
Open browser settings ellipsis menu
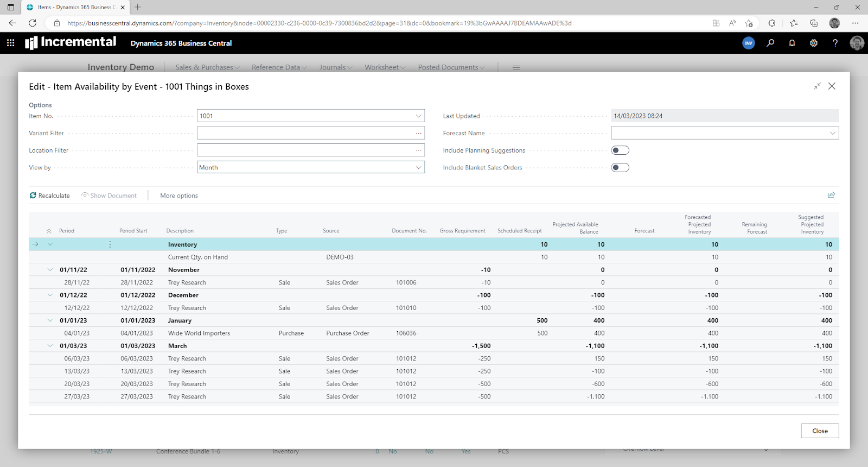click(x=856, y=23)
